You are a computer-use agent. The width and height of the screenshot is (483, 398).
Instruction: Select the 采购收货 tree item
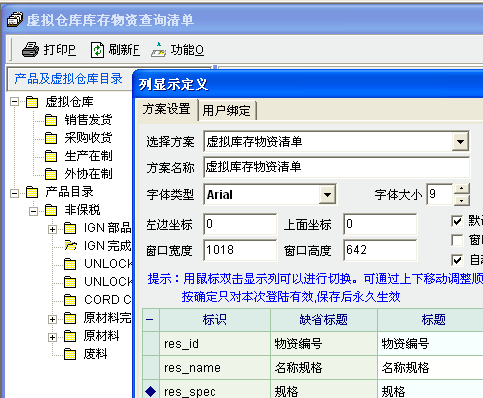88,138
